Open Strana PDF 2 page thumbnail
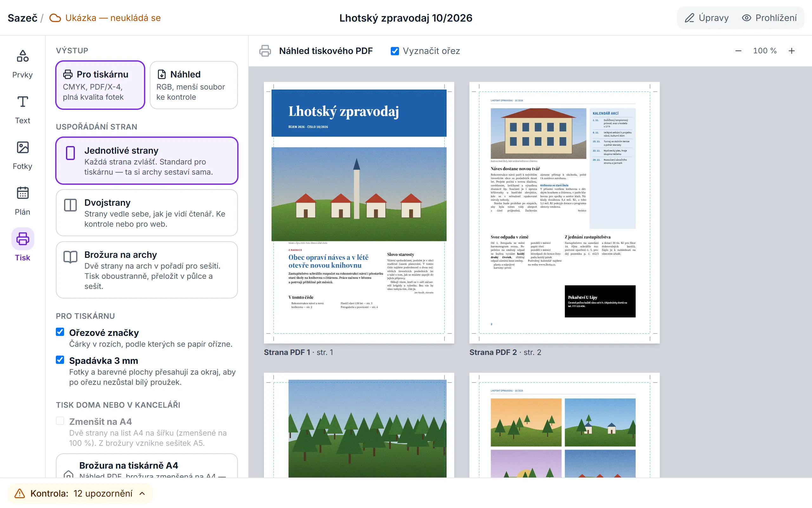812x508 pixels. (x=564, y=213)
